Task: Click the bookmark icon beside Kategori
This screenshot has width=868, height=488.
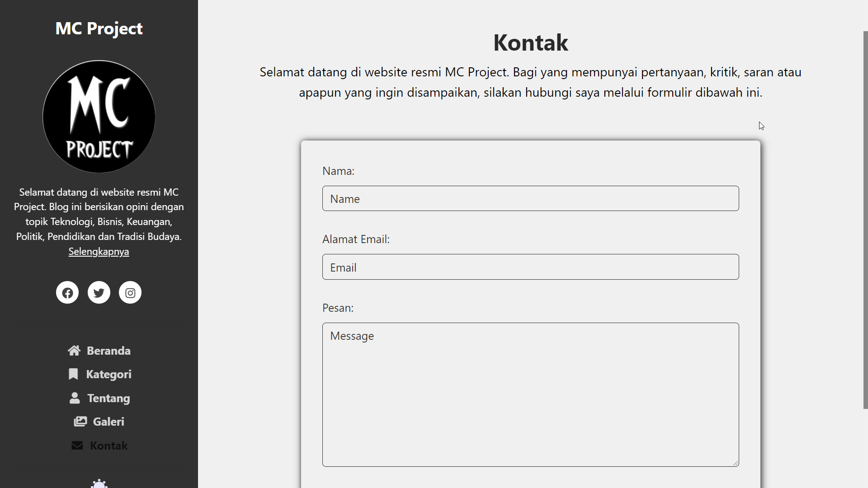Action: click(73, 374)
